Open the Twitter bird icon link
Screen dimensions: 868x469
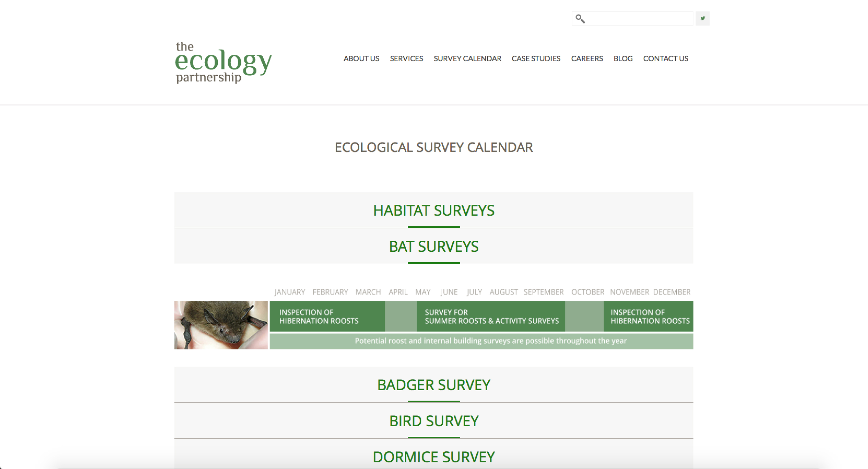(x=702, y=18)
